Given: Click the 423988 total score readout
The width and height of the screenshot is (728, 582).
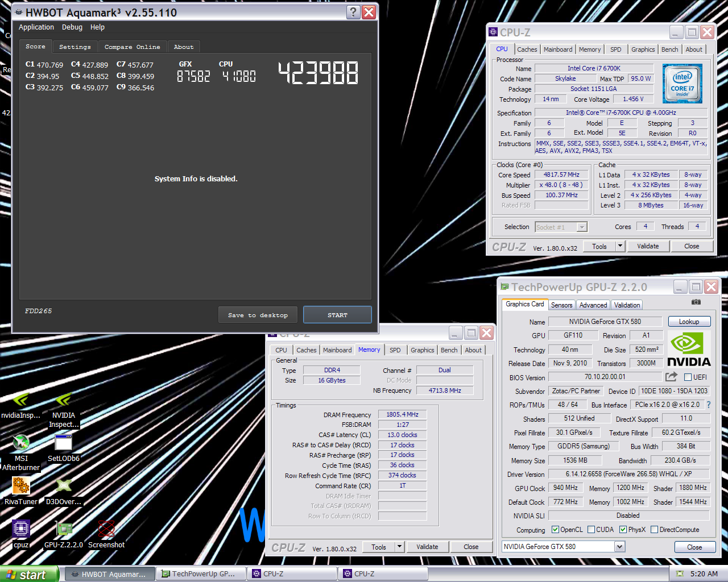Looking at the screenshot, I should coord(318,73).
